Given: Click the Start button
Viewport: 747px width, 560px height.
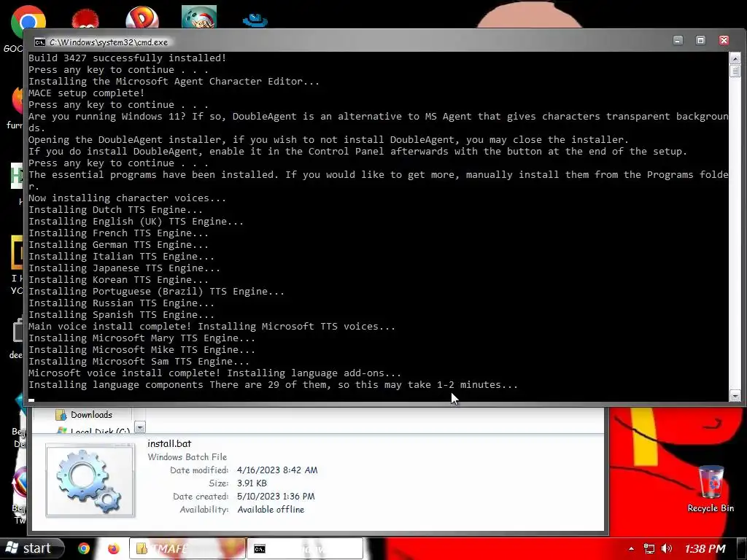Looking at the screenshot, I should click(x=31, y=548).
